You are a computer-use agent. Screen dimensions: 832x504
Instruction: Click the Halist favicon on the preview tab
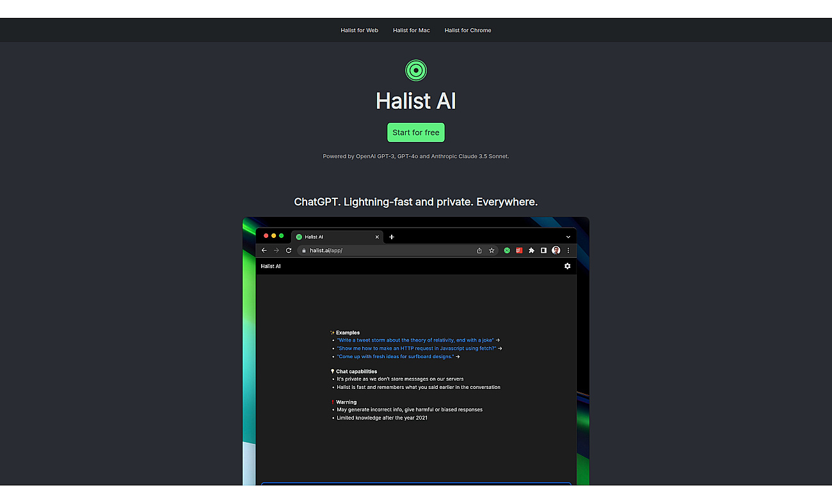(299, 237)
